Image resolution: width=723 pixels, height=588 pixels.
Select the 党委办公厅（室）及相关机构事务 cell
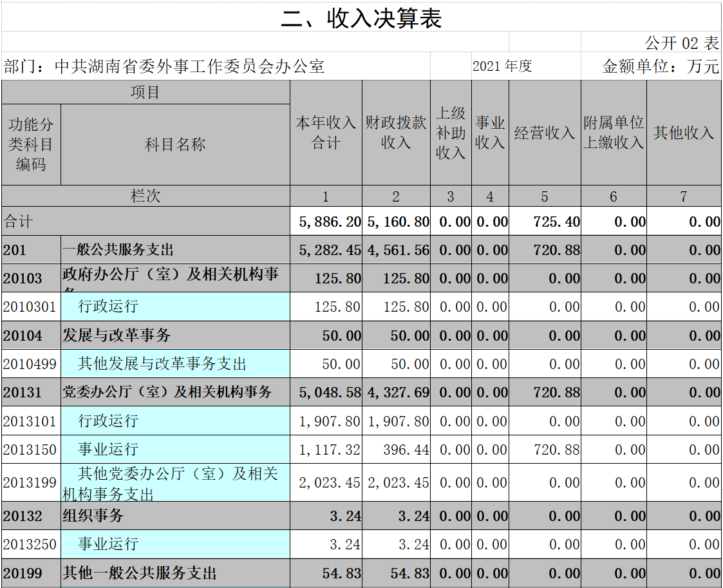coord(175,392)
